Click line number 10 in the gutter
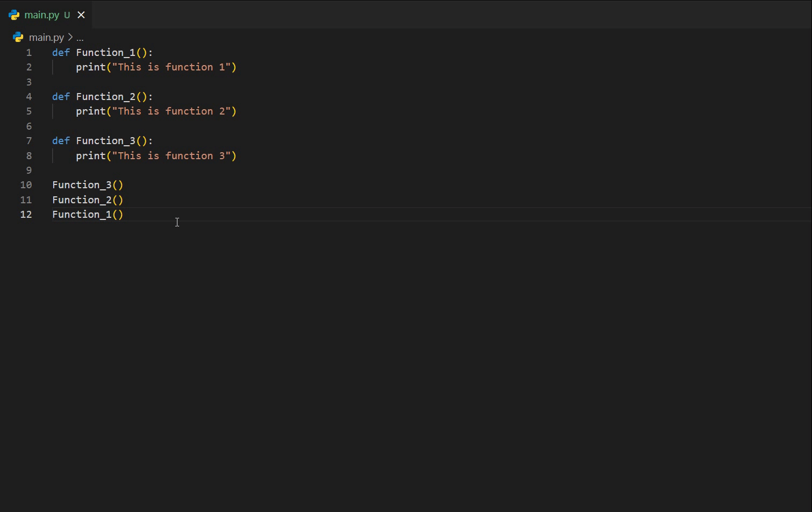 [x=26, y=185]
